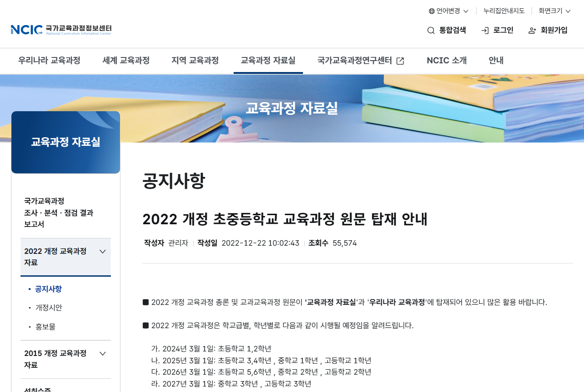Click the 교육과정 자료실 banner title
This screenshot has width=584, height=392.
[292, 108]
